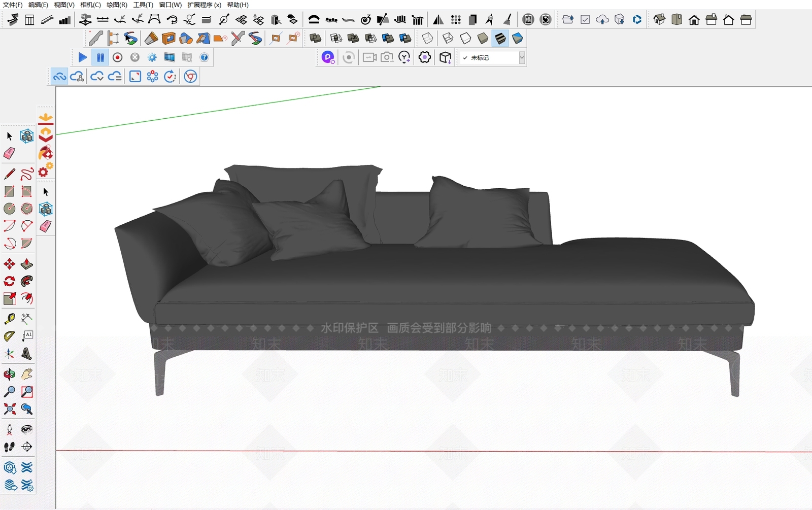Select the Push/Pull tool
This screenshot has width=812, height=510.
27,264
